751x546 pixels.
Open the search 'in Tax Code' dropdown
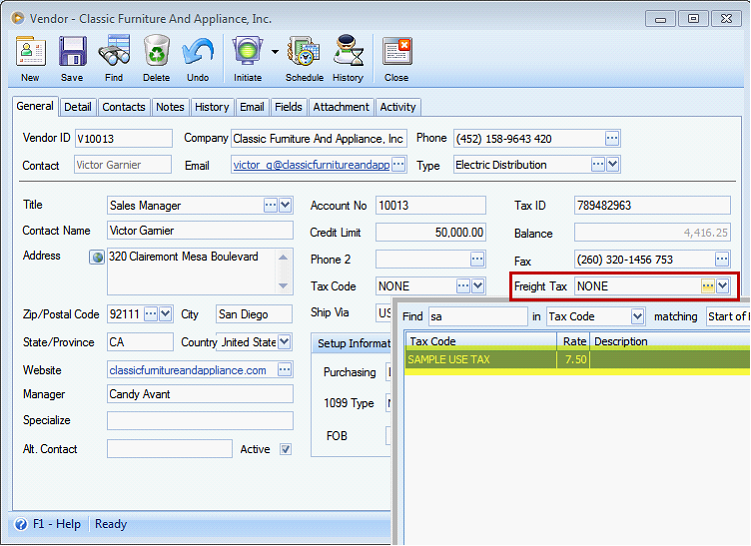637,317
